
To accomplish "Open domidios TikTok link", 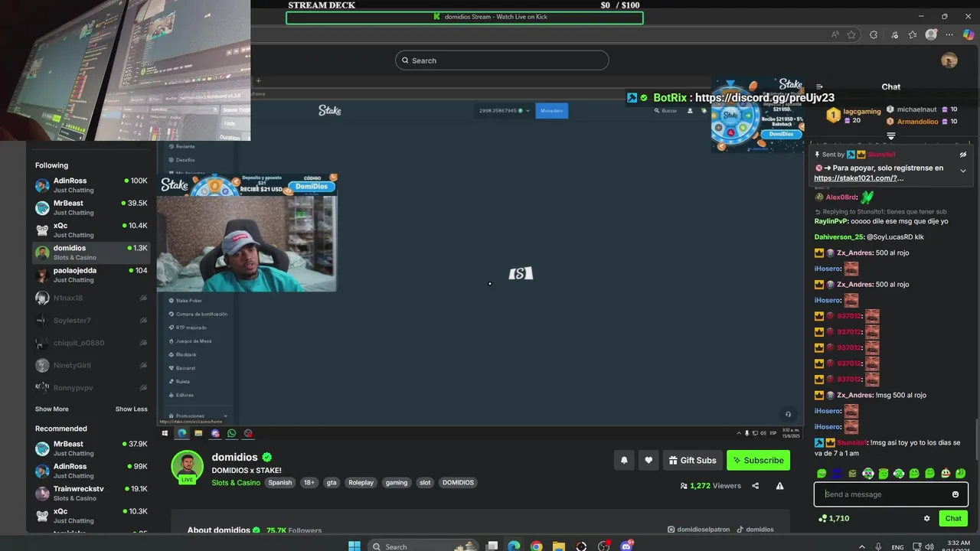I will pyautogui.click(x=756, y=530).
